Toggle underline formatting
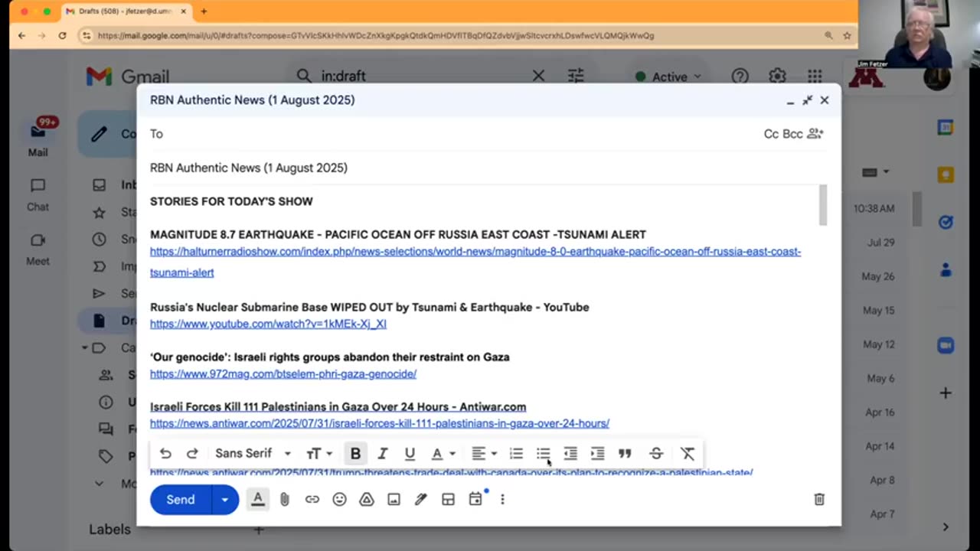 tap(410, 454)
